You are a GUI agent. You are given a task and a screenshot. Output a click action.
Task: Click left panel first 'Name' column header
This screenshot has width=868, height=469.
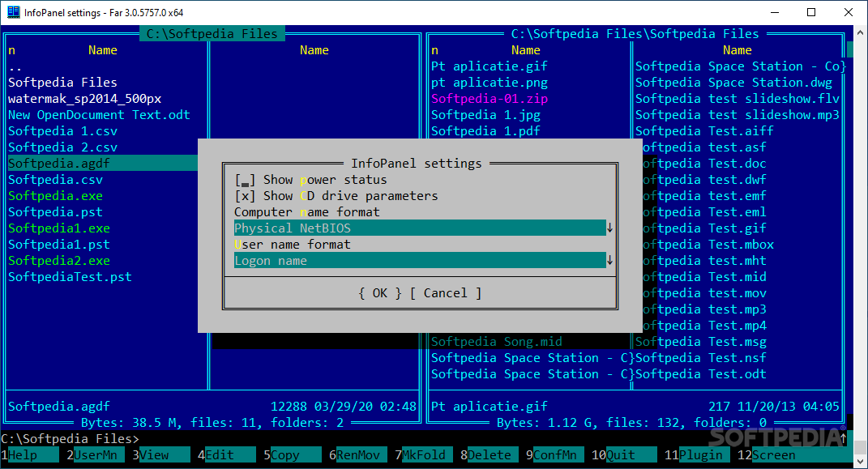point(103,50)
